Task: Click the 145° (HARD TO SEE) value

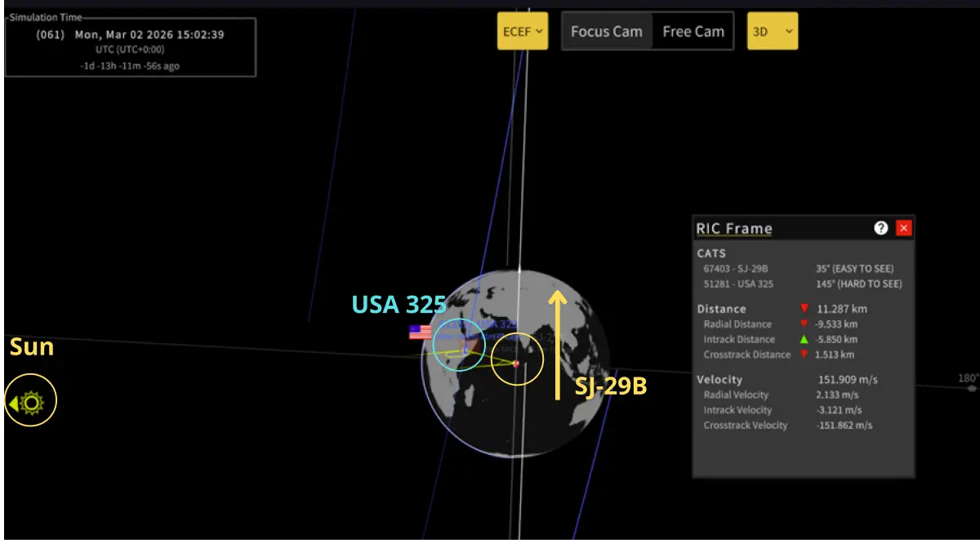Action: pos(858,284)
